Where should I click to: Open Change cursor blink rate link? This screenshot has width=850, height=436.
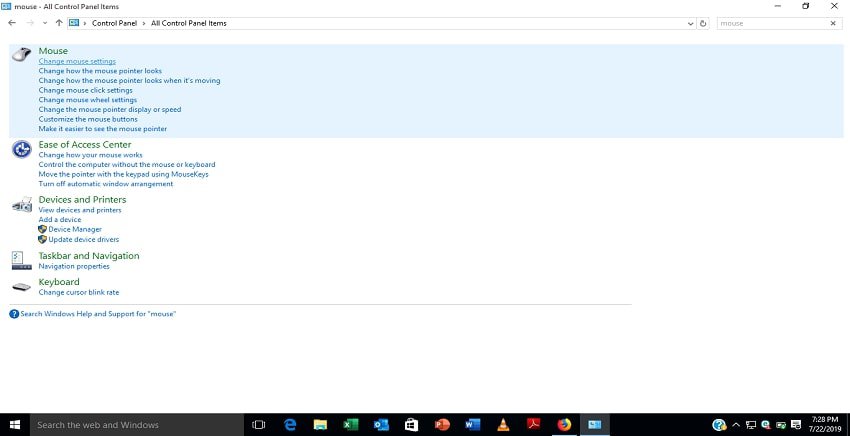coord(79,292)
